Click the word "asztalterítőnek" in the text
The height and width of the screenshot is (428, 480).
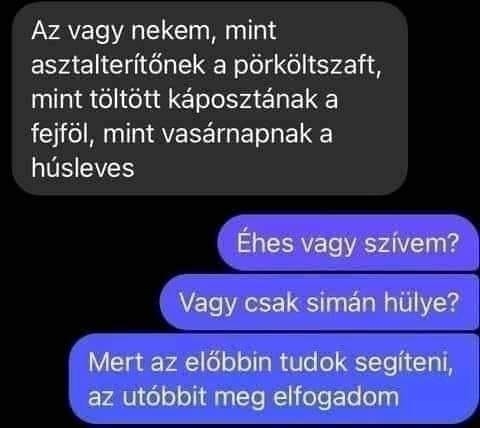tap(118, 64)
